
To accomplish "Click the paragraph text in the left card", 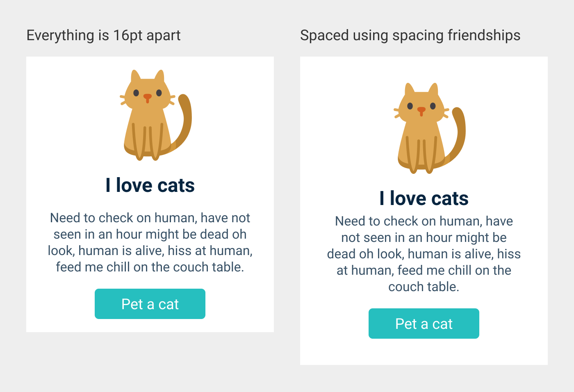I will pyautogui.click(x=150, y=242).
